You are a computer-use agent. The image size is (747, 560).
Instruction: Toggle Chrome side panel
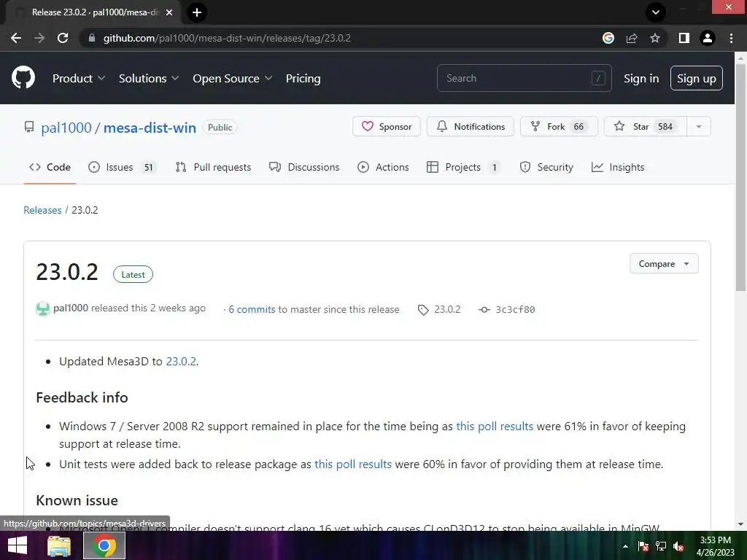tap(684, 38)
